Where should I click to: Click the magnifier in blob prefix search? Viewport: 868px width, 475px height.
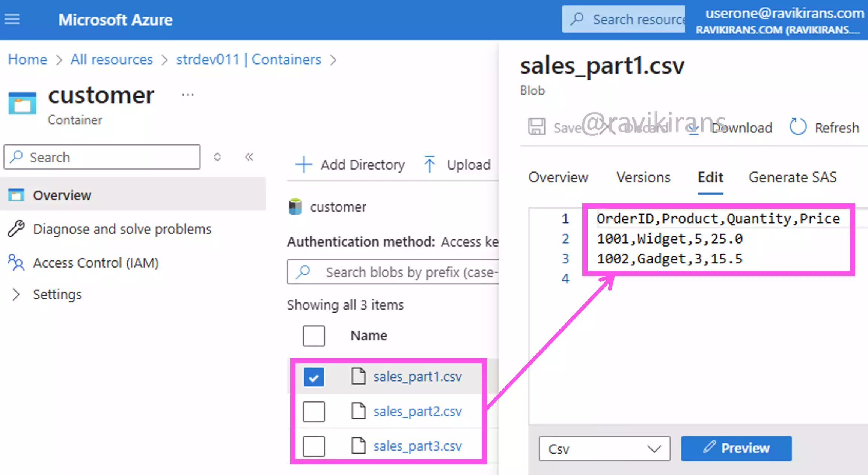click(303, 272)
